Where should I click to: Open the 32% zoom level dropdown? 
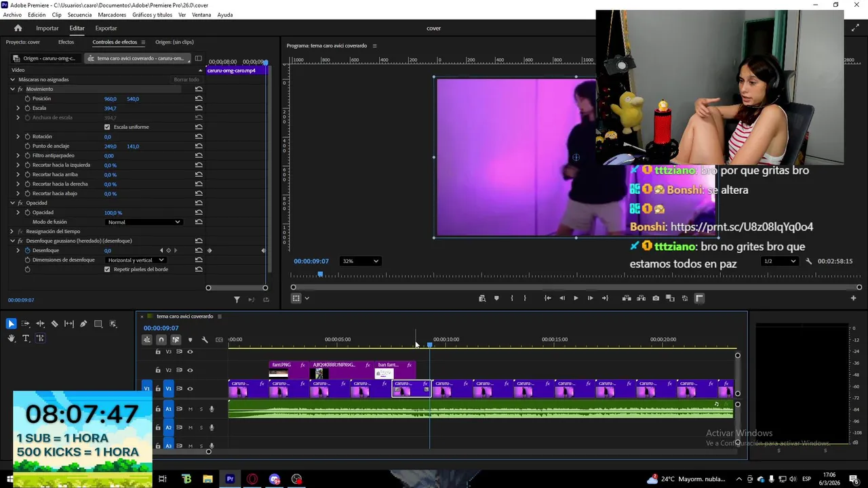360,261
